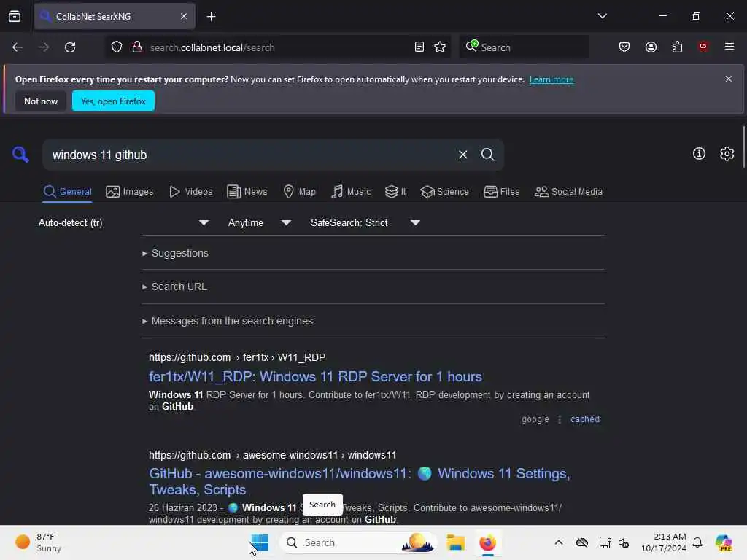Open SearXNG preferences gear icon

727,153
